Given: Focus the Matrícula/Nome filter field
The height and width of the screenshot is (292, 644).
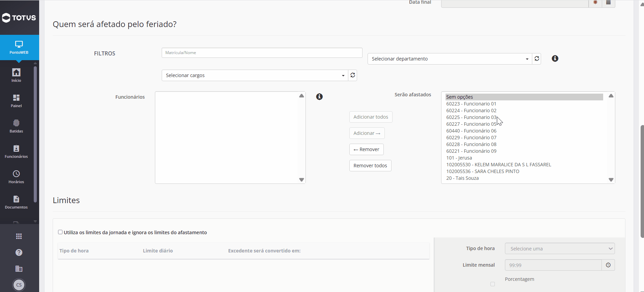Looking at the screenshot, I should [x=262, y=53].
